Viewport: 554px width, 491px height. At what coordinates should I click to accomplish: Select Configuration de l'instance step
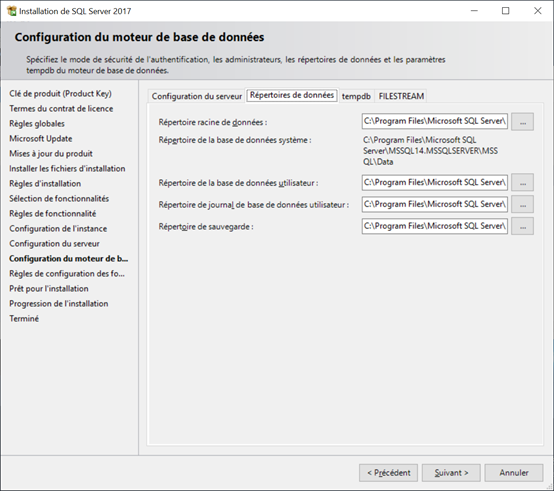pyautogui.click(x=58, y=229)
